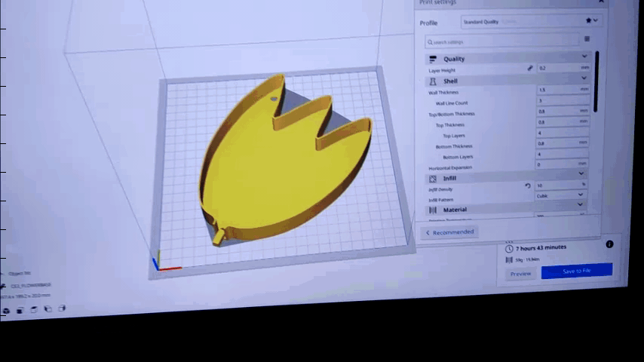Click the Infill Density value field
The width and height of the screenshot is (644, 362).
click(561, 186)
